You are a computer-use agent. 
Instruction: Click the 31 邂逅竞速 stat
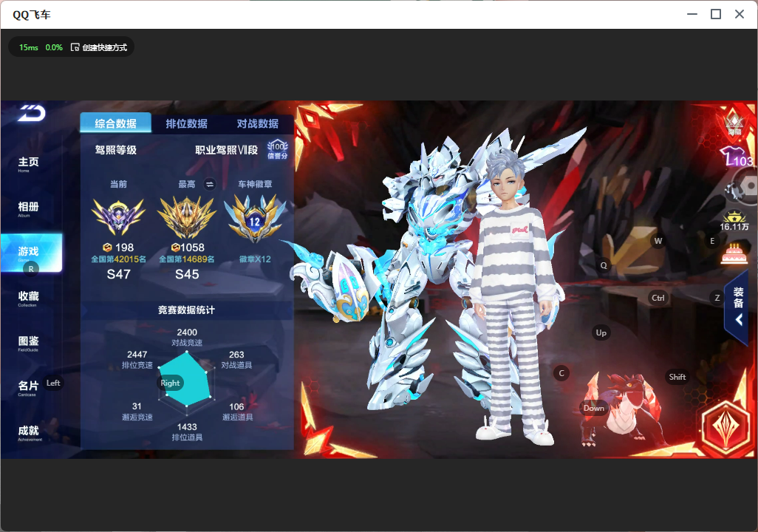(137, 412)
